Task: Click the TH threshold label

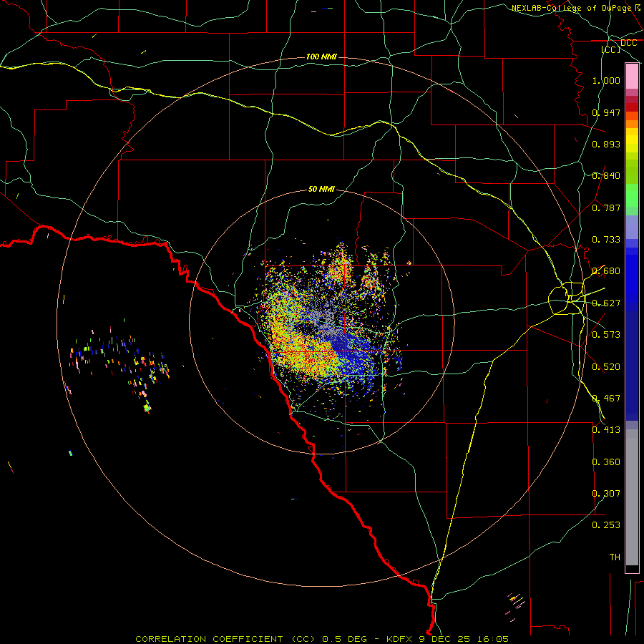Action: click(x=615, y=557)
